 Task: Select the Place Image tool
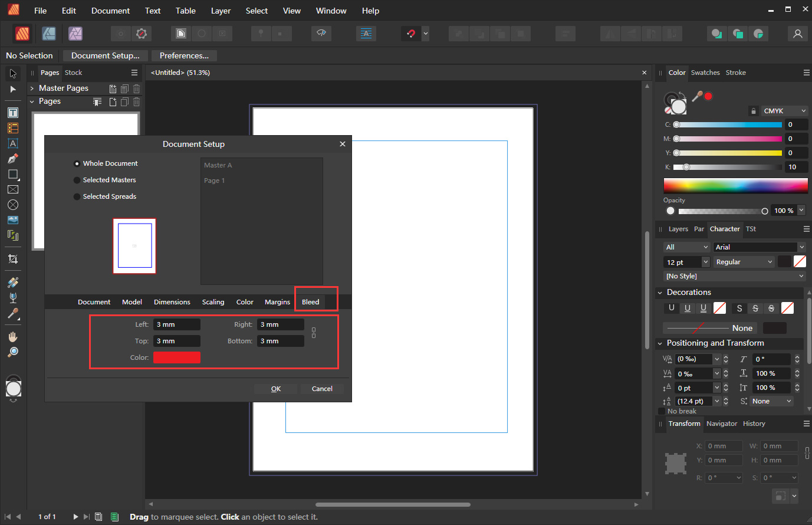13,220
